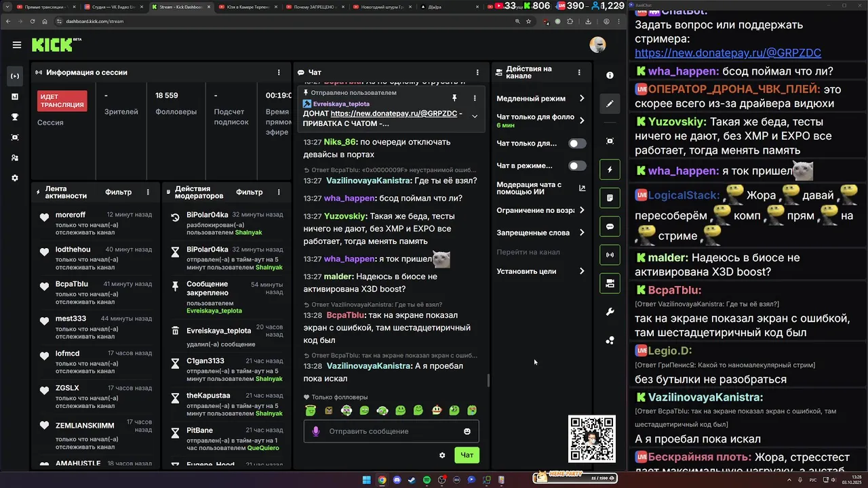Screen dimensions: 868x488
Task: Open Activity Feed Фильтр
Action: 119,192
